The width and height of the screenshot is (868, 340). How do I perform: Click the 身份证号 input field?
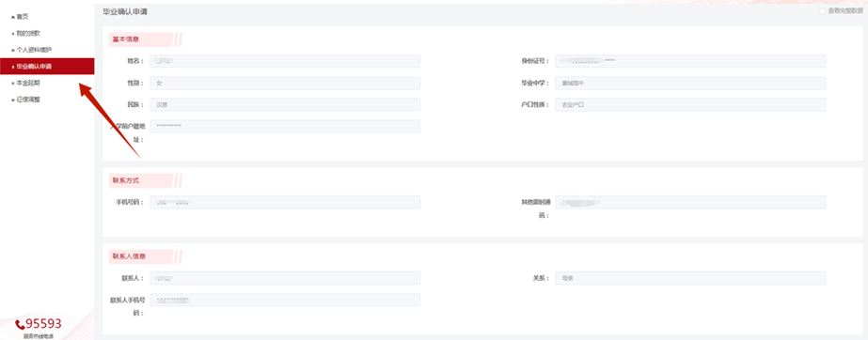[x=690, y=61]
